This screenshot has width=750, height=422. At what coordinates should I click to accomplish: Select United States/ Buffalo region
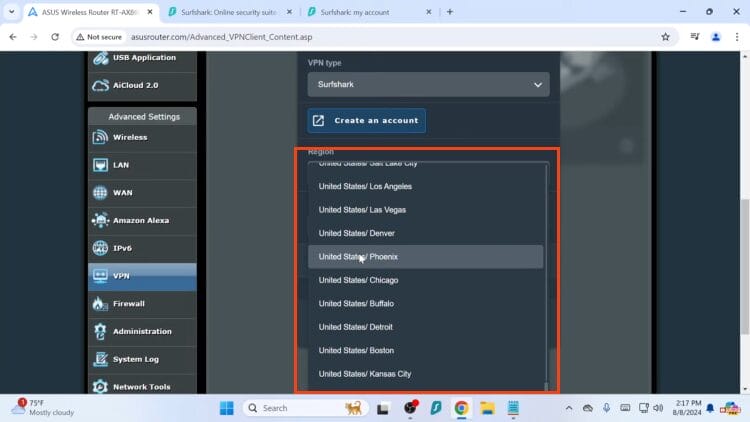(x=425, y=303)
